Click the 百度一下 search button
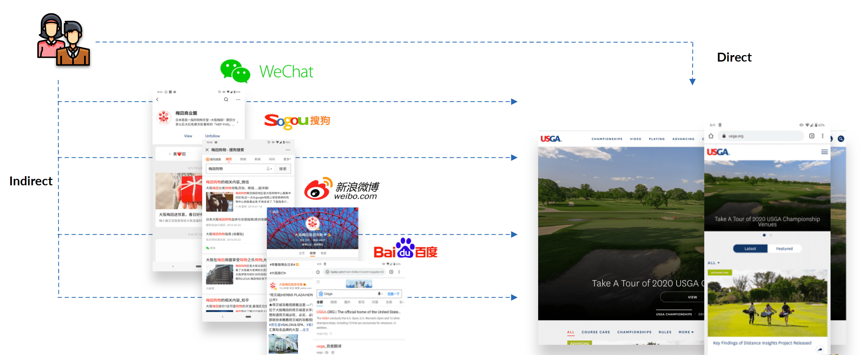Viewport: 868px width, 355px height. (x=393, y=294)
